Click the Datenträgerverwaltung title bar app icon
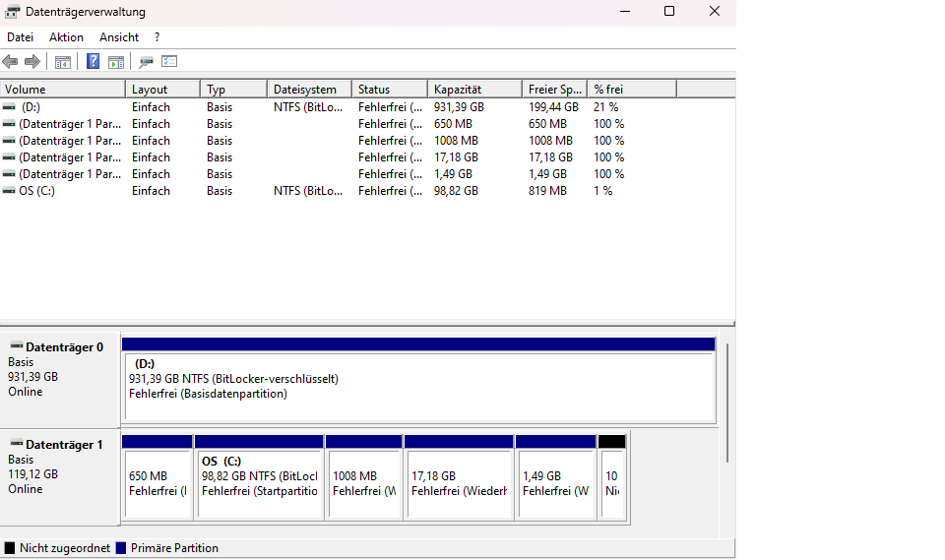Image resolution: width=945 pixels, height=560 pixels. click(12, 12)
